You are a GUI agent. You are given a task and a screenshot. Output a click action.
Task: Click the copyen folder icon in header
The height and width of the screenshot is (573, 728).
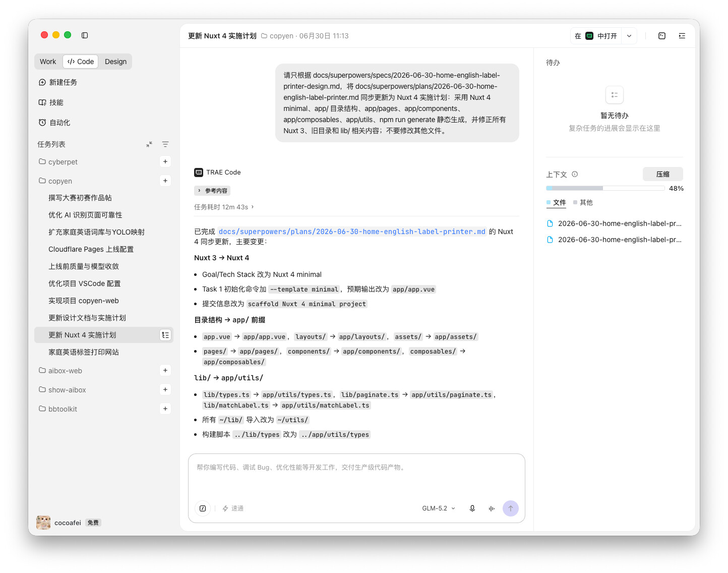264,36
